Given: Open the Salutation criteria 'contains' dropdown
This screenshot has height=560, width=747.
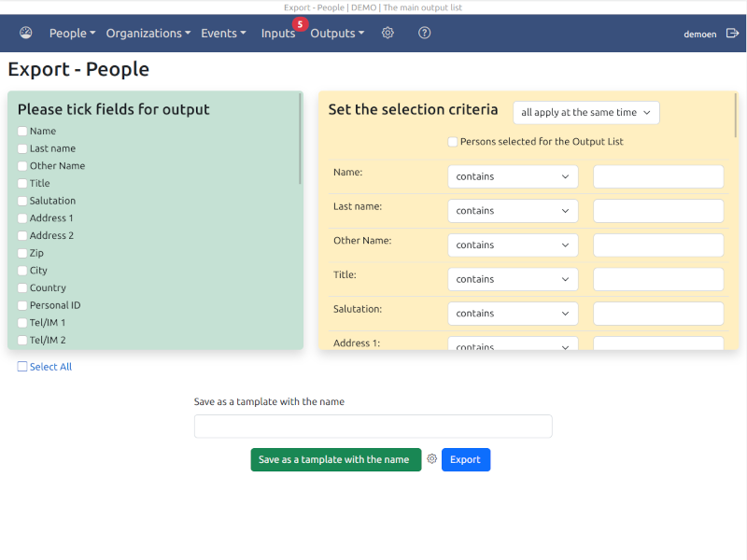Looking at the screenshot, I should (513, 314).
